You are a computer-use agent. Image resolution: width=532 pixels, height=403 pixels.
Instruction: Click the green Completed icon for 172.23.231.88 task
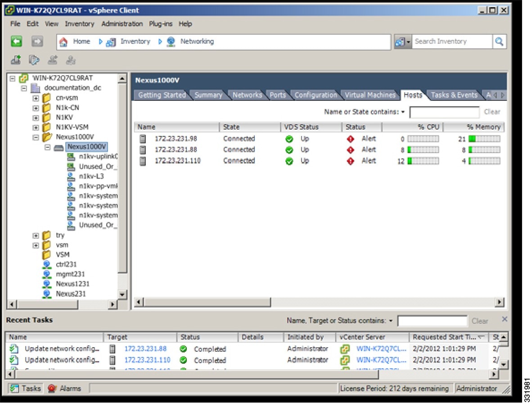[x=183, y=349]
